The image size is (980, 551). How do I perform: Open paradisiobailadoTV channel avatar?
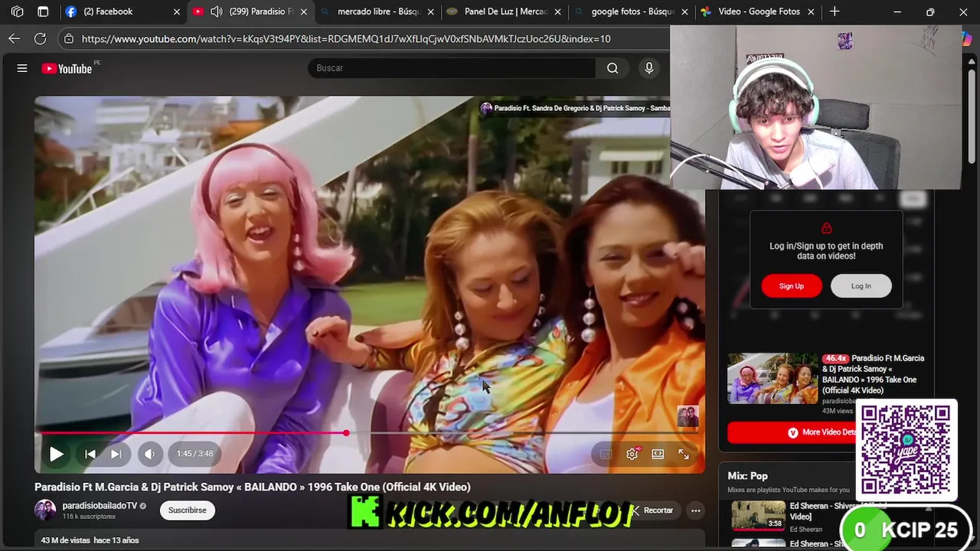[45, 510]
